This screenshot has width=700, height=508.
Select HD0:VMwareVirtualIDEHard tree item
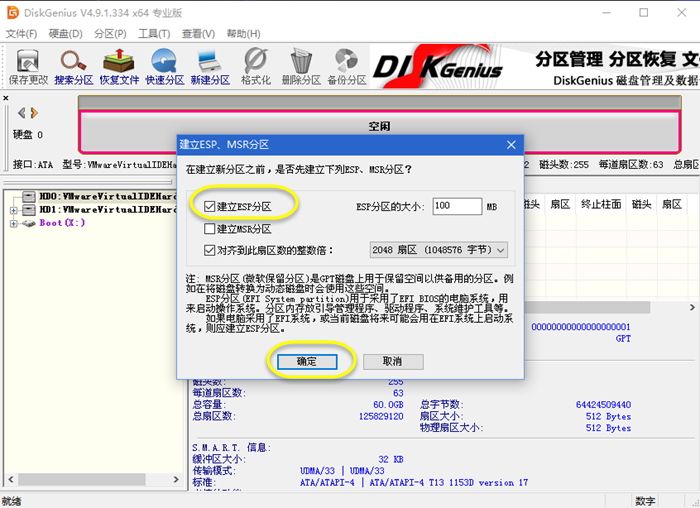pyautogui.click(x=108, y=196)
